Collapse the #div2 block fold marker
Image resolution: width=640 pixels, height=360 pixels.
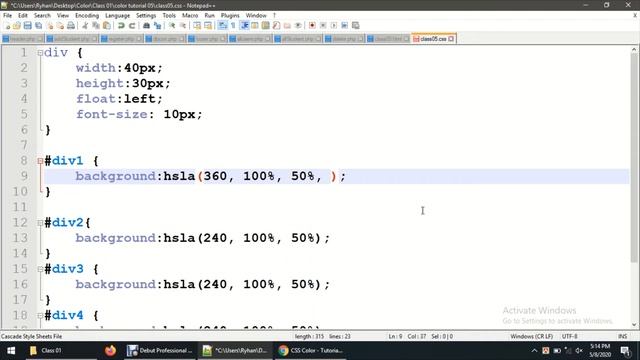click(x=40, y=223)
